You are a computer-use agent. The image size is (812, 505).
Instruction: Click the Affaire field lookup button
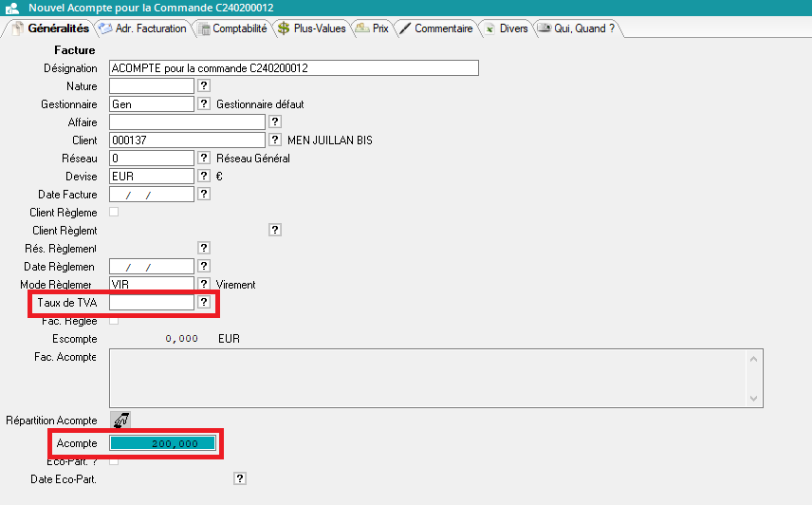click(x=275, y=122)
